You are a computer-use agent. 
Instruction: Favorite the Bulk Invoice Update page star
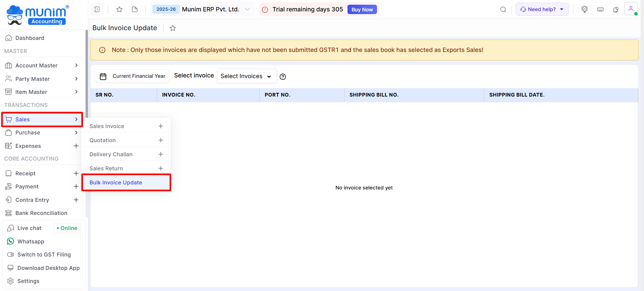[x=173, y=28]
